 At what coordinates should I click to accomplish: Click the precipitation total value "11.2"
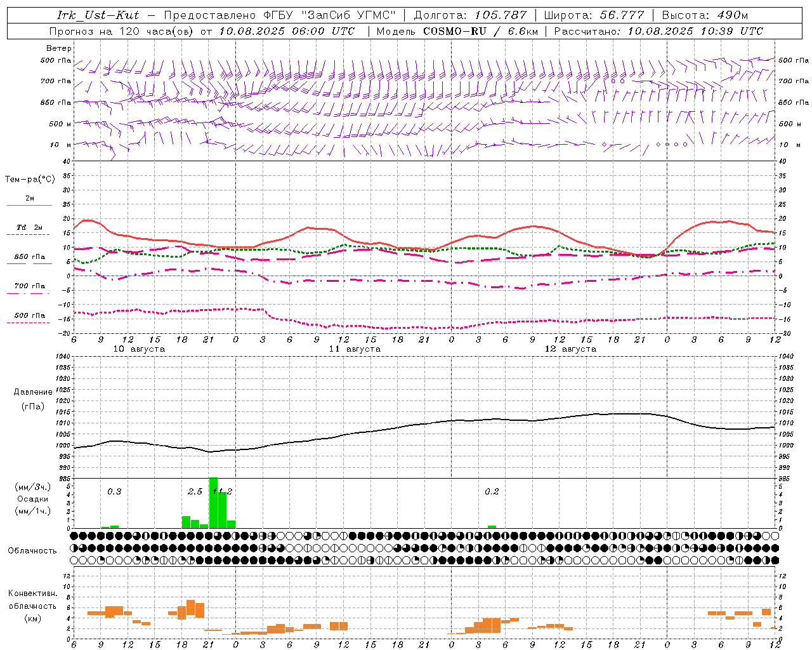(x=222, y=492)
